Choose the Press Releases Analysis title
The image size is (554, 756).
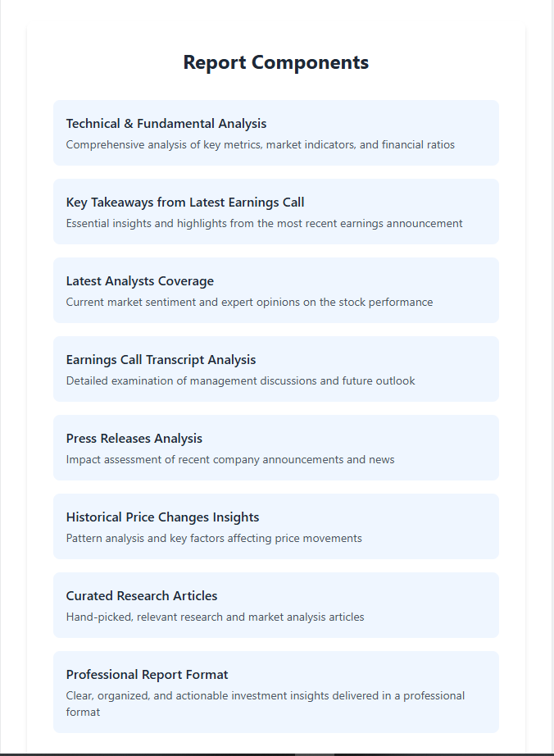point(134,439)
